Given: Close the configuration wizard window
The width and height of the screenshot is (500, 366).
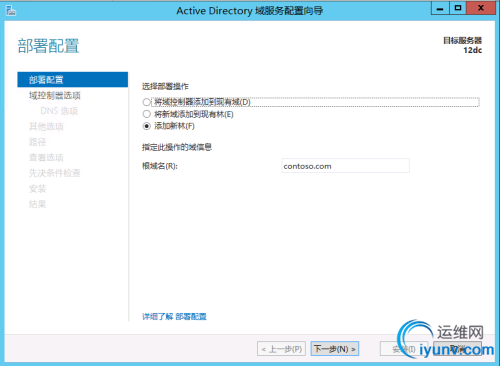Looking at the screenshot, I should [481, 8].
